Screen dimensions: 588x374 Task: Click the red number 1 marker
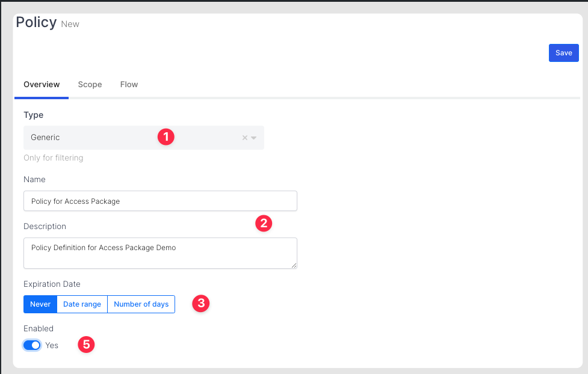coord(166,137)
